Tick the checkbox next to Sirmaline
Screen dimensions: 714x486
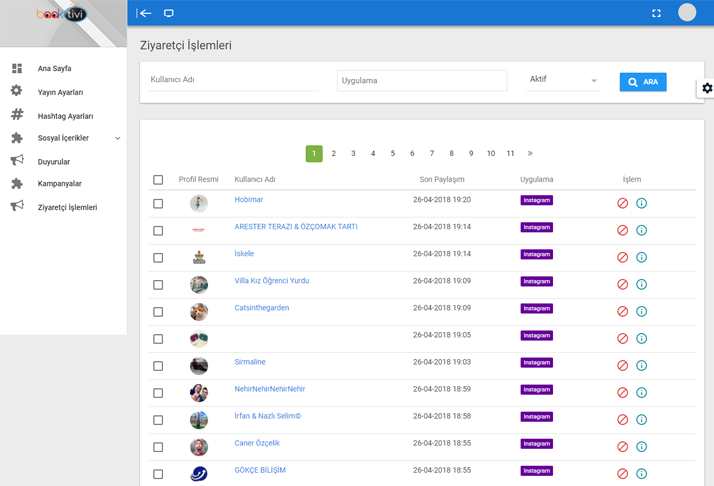click(158, 366)
